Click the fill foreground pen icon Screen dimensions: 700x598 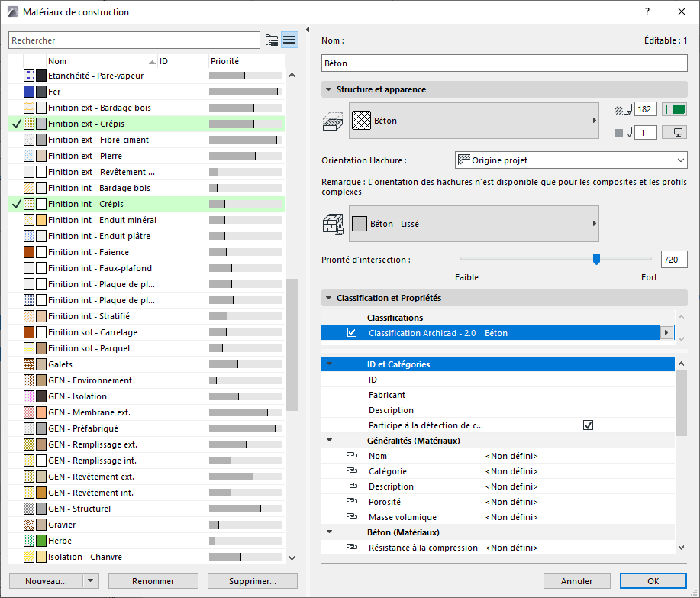tap(623, 109)
